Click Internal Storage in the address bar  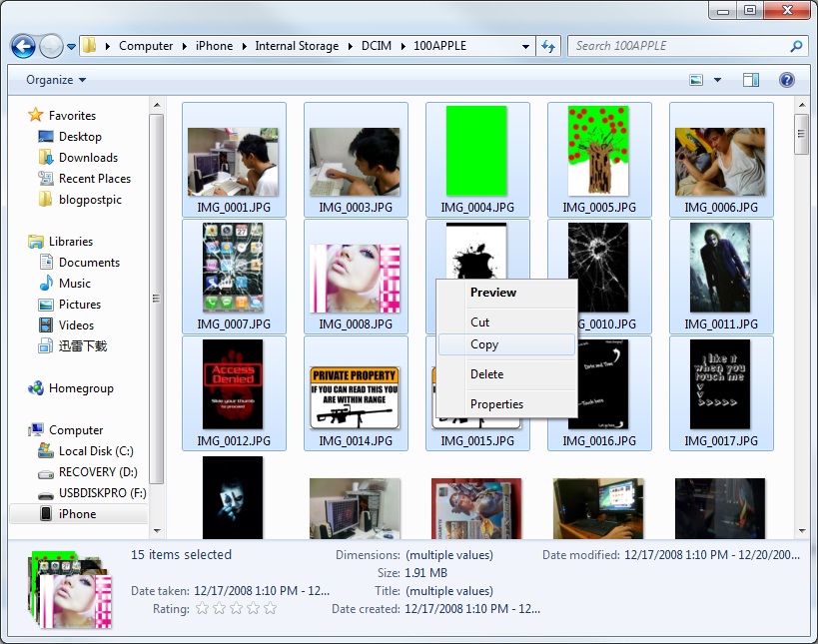click(x=297, y=46)
